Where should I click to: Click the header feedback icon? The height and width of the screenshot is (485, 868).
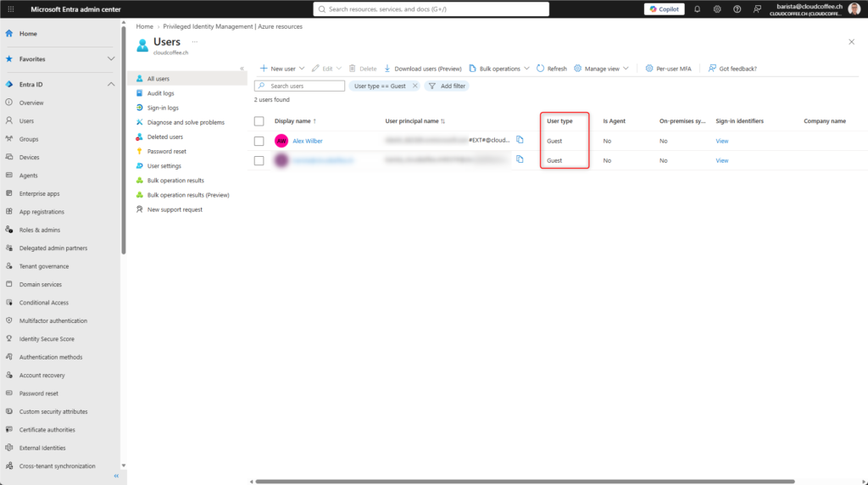tap(757, 8)
